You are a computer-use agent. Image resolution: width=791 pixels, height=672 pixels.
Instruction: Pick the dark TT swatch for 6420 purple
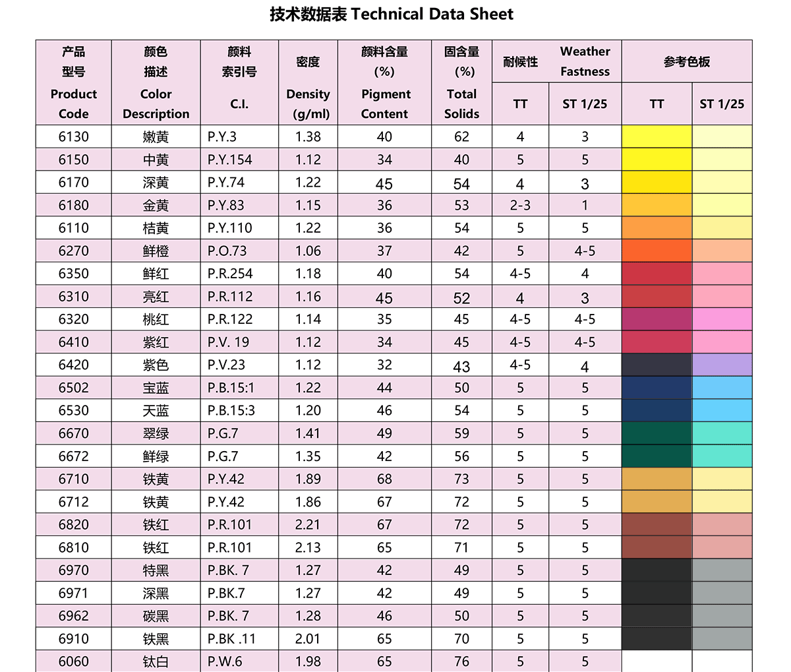click(x=657, y=365)
